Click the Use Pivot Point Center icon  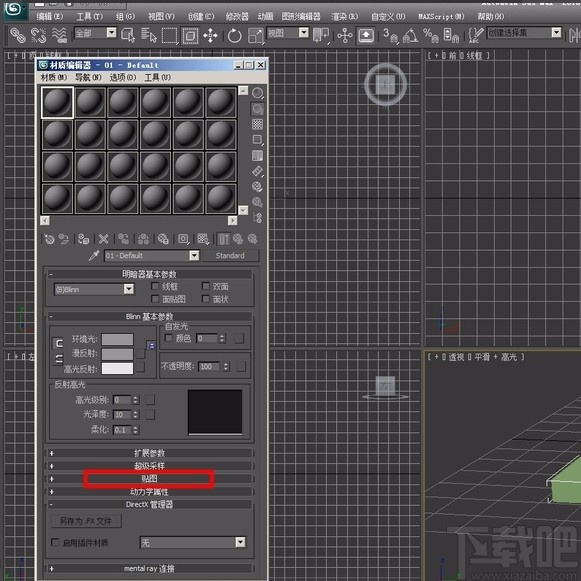click(321, 36)
